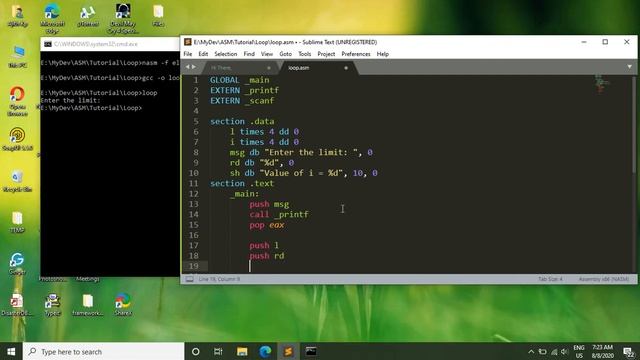
Task: Close the loop.asm tab via its unsaved dot
Action: (x=346, y=68)
